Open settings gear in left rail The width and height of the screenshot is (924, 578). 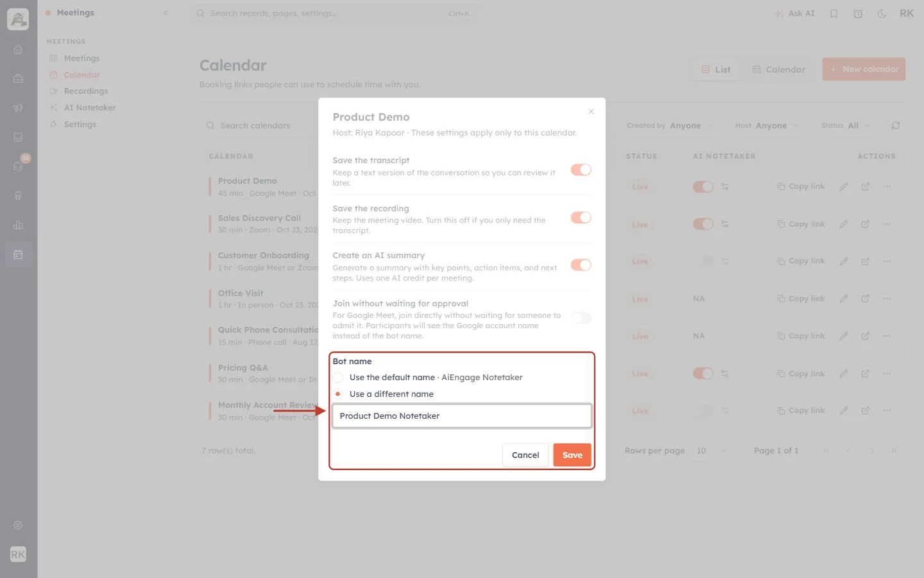pos(18,525)
